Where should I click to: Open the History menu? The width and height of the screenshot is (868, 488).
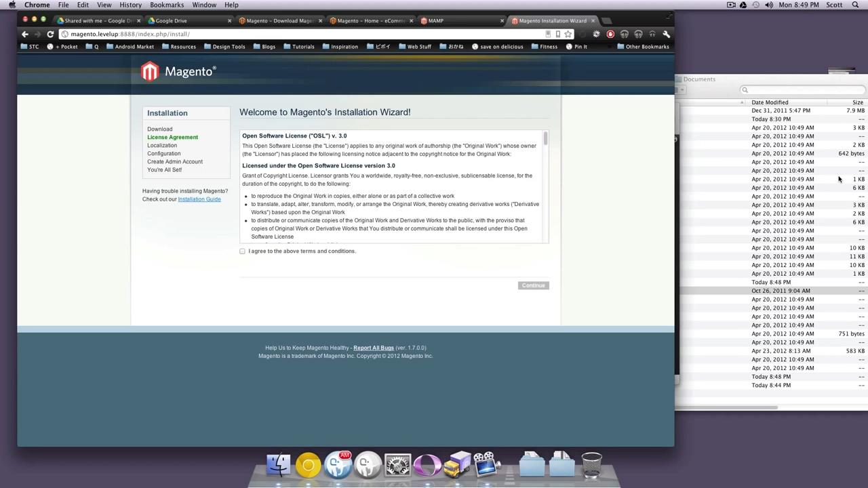130,5
